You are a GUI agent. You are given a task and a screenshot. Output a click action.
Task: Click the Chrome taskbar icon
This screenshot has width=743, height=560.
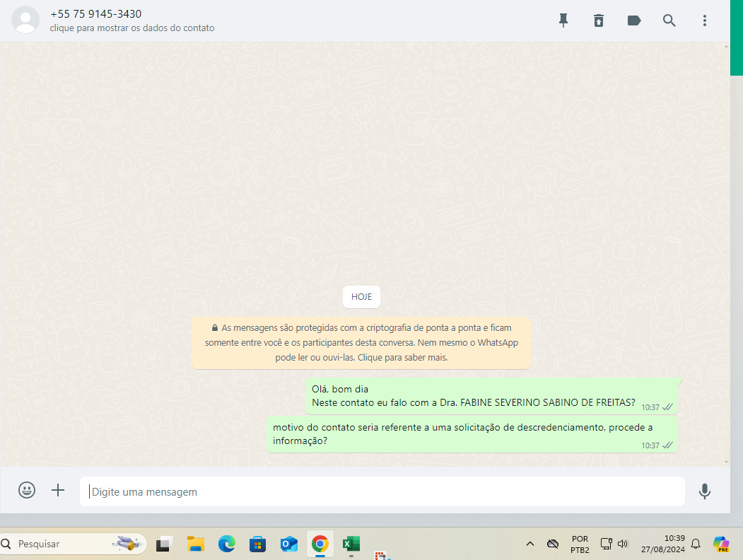[x=320, y=544]
